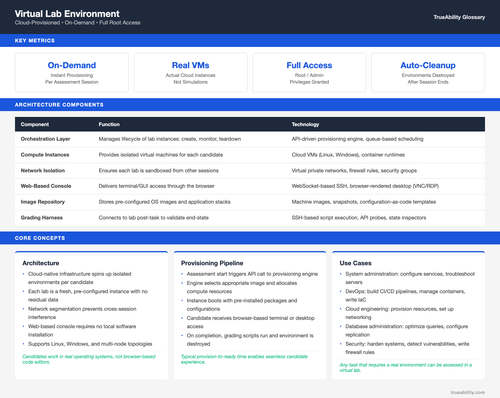Click 'API-driven provisioning engine' technology cell
Viewport: 500px width, 398px height.
(x=357, y=139)
